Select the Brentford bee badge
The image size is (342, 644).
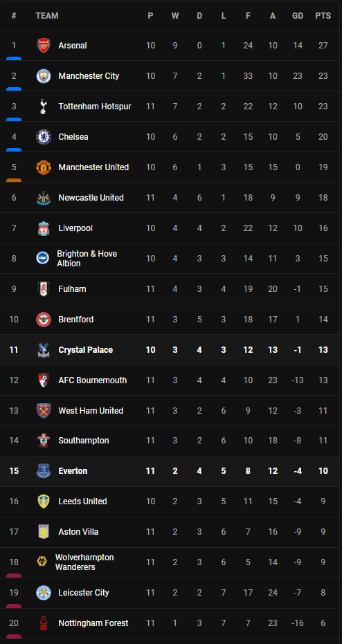point(44,319)
